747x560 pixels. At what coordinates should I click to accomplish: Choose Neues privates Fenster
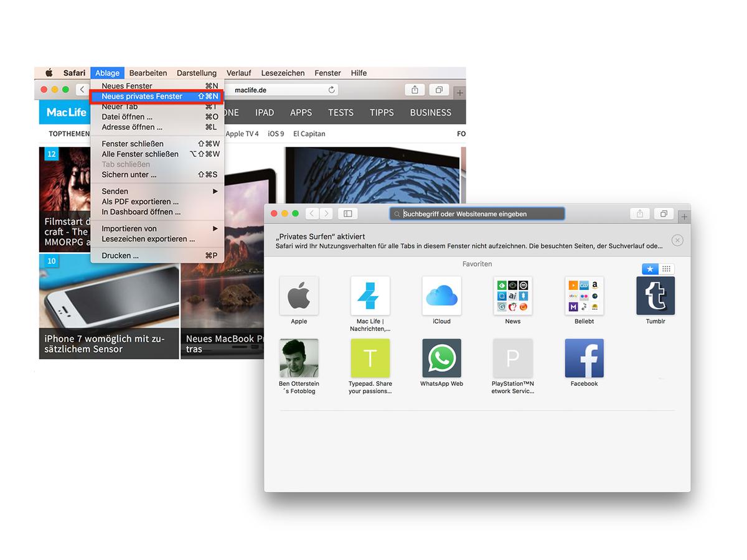(156, 96)
